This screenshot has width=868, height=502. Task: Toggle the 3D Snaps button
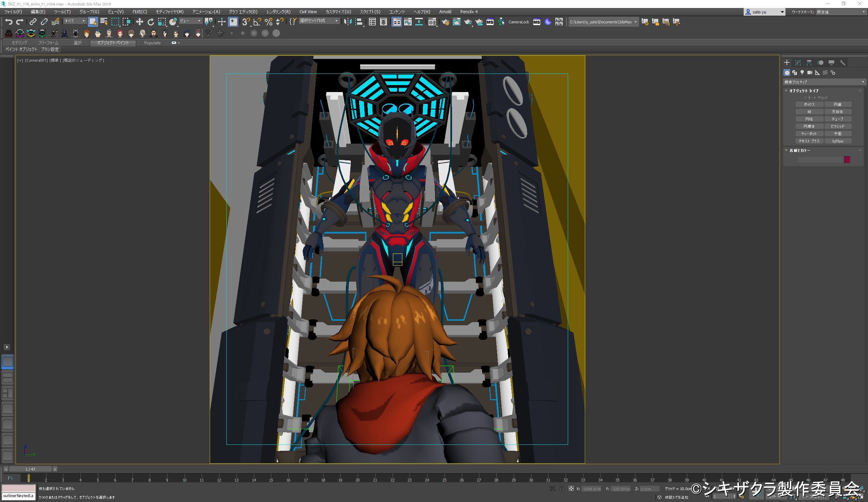coord(246,22)
